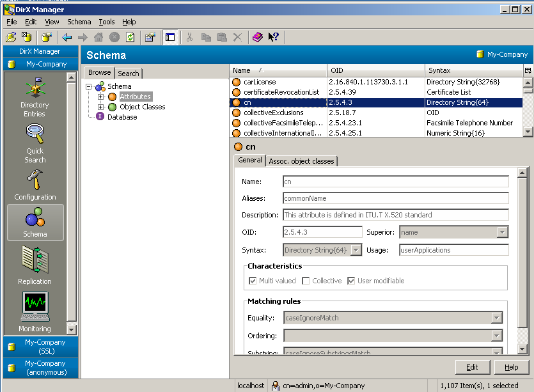
Task: Open the help book toolbar icon
Action: click(257, 38)
